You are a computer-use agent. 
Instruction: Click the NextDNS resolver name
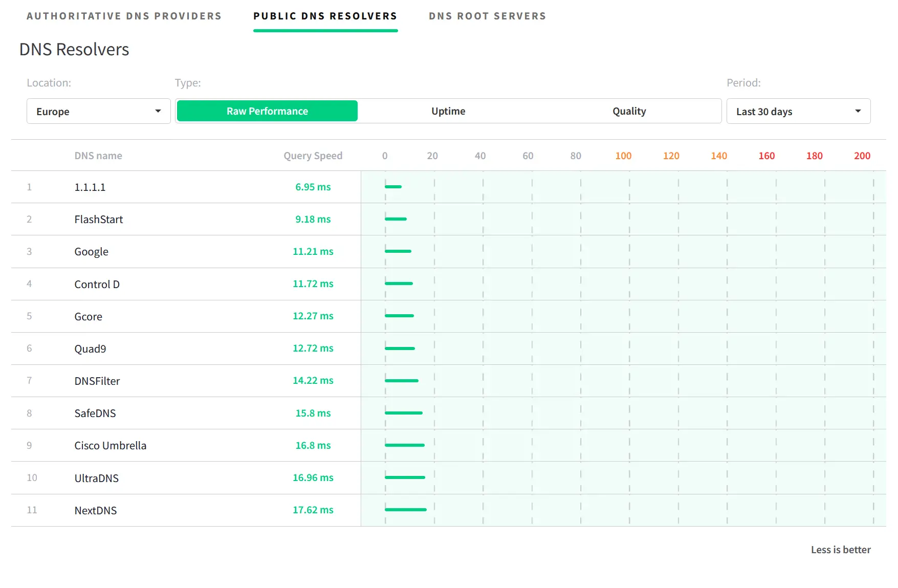click(x=96, y=510)
